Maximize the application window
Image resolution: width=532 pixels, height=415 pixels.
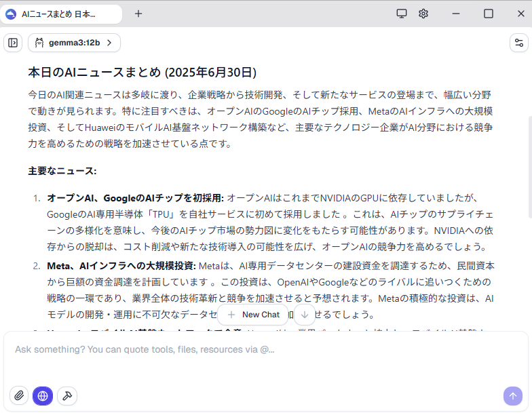coord(489,14)
